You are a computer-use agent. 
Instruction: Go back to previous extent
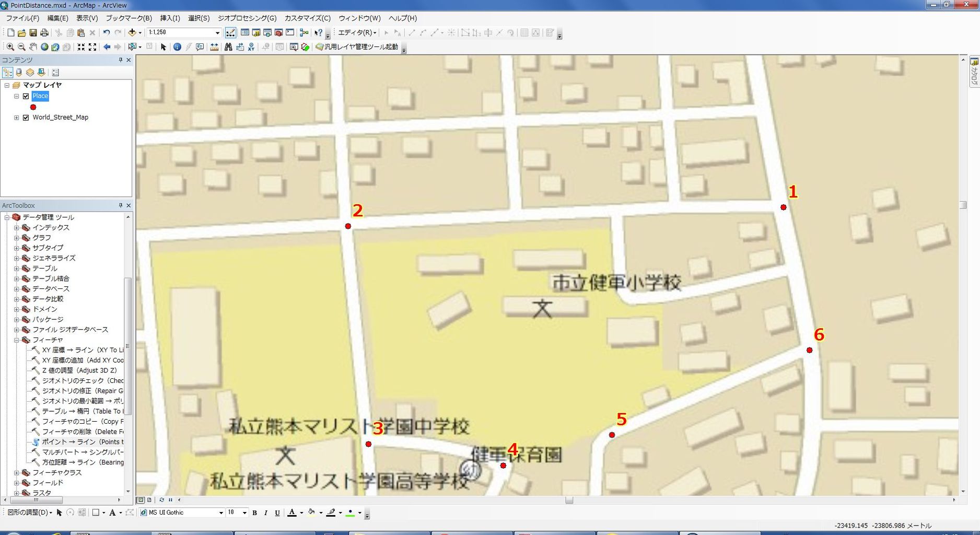[107, 47]
